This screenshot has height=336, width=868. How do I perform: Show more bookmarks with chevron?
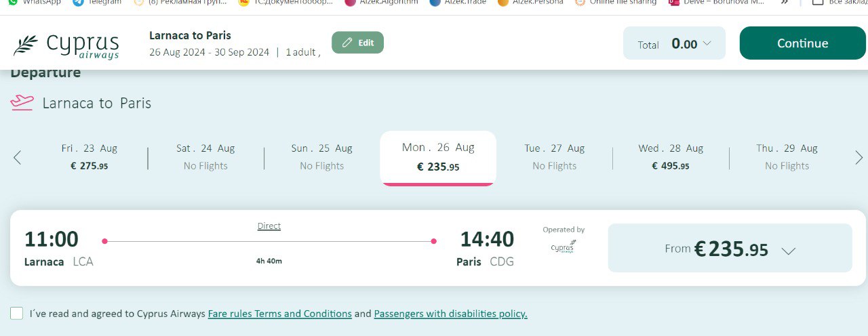[785, 2]
